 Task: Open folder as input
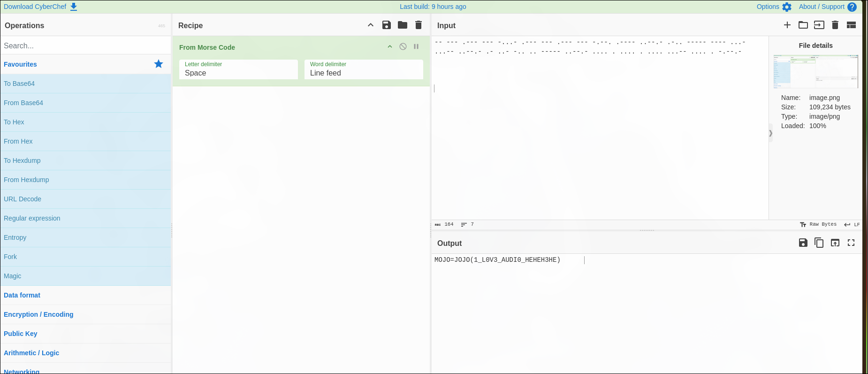[x=803, y=25]
